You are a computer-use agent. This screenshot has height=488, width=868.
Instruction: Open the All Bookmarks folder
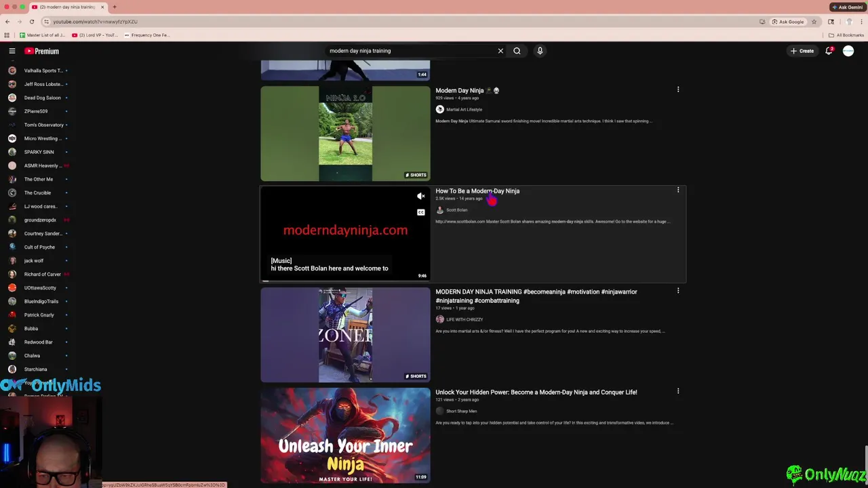point(846,35)
